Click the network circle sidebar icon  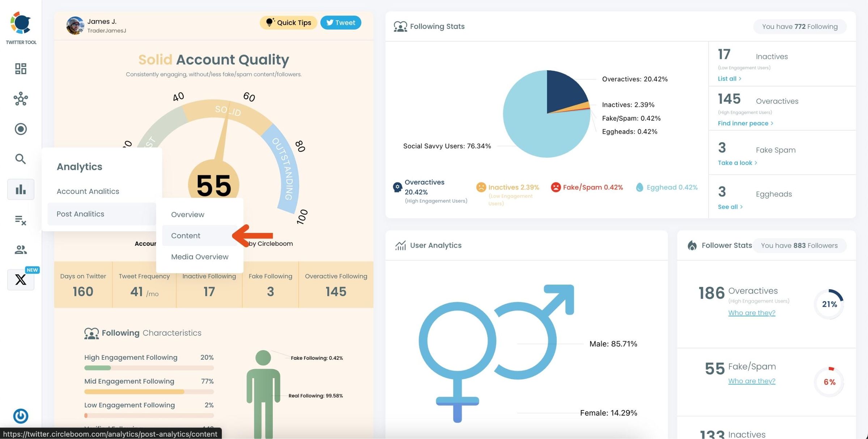point(21,99)
